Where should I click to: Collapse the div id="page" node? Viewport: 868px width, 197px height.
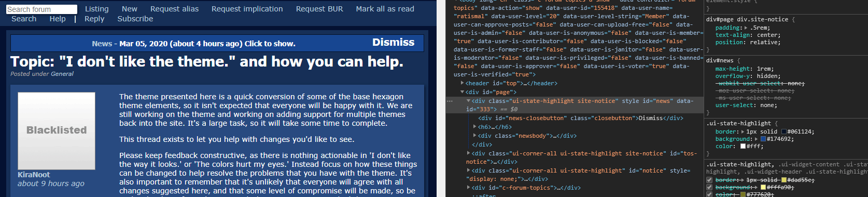click(x=463, y=92)
